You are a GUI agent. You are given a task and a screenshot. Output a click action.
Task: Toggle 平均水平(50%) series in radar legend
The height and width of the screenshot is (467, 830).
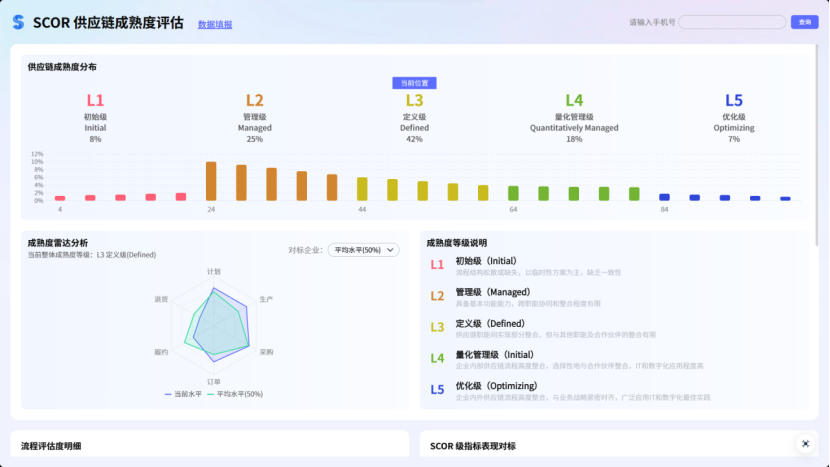tap(234, 394)
